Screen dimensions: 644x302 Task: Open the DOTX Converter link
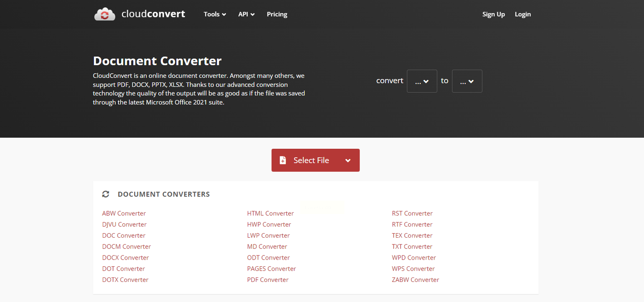(125, 280)
